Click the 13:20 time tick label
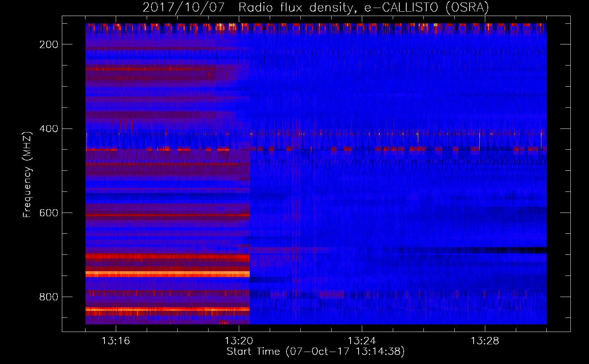This screenshot has width=589, height=364. 239,341
